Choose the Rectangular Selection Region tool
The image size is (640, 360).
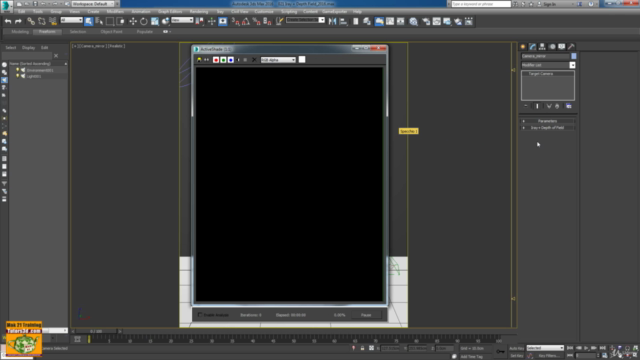point(110,21)
